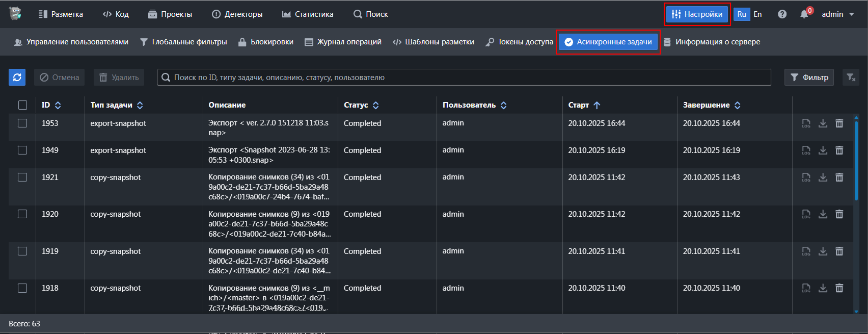
Task: Switch interface language to En
Action: [x=758, y=14]
